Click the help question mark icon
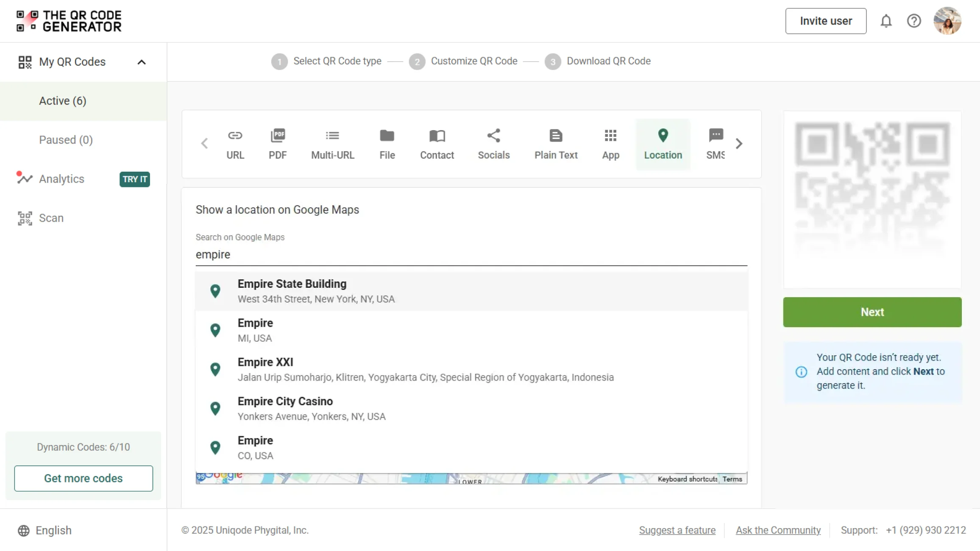This screenshot has height=551, width=980. click(x=914, y=21)
